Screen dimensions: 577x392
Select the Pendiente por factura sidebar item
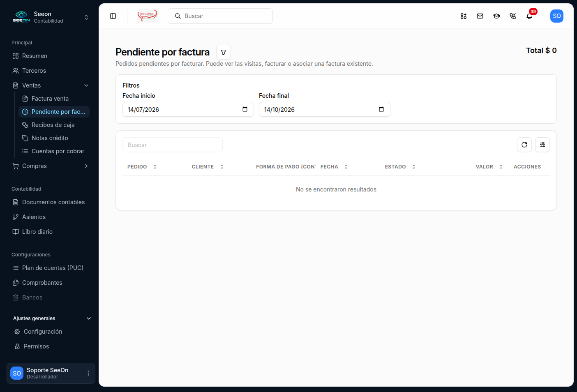pyautogui.click(x=54, y=112)
